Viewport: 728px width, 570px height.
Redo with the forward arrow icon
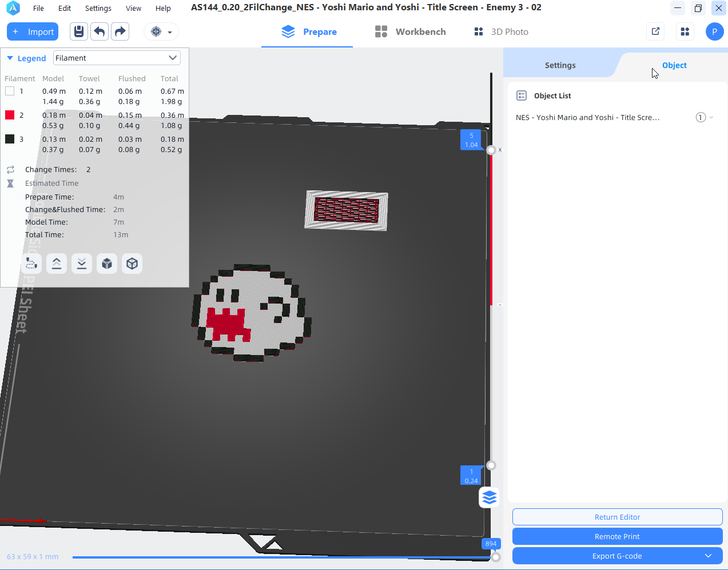120,31
